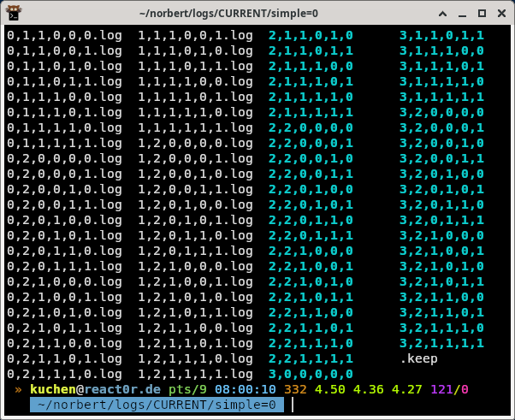
Task: Shade window with the up-arrow button
Action: click(x=442, y=15)
